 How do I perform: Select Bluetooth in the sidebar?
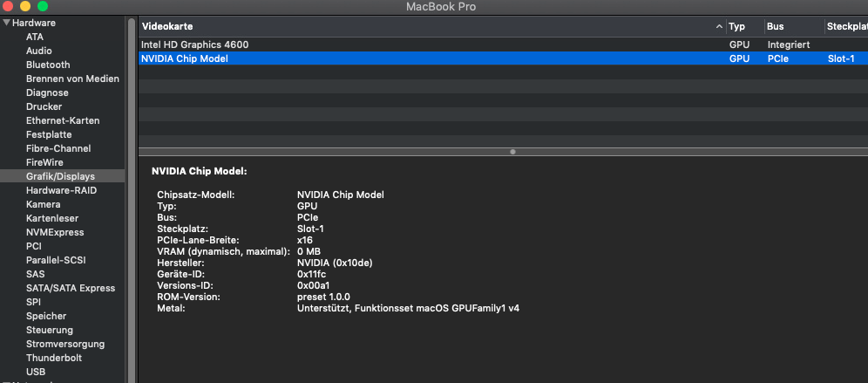tap(48, 65)
